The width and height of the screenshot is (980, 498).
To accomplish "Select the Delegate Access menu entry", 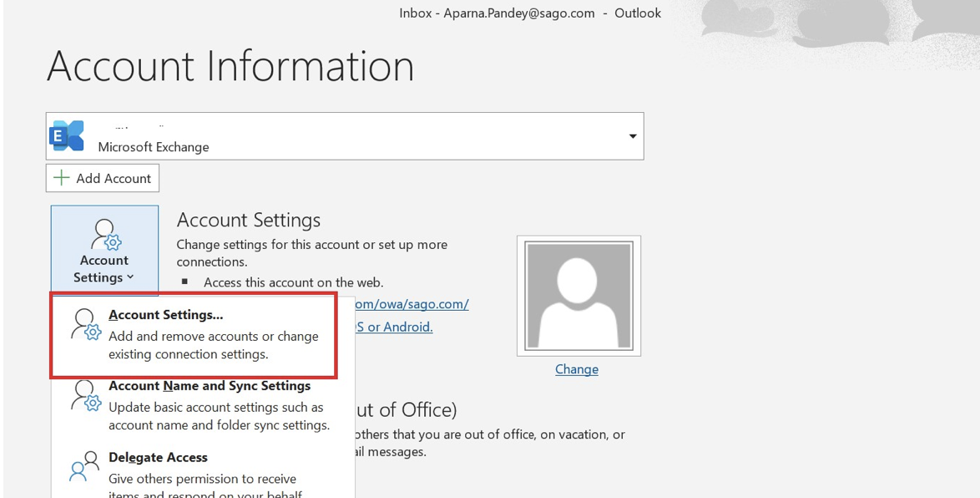I will (203, 474).
